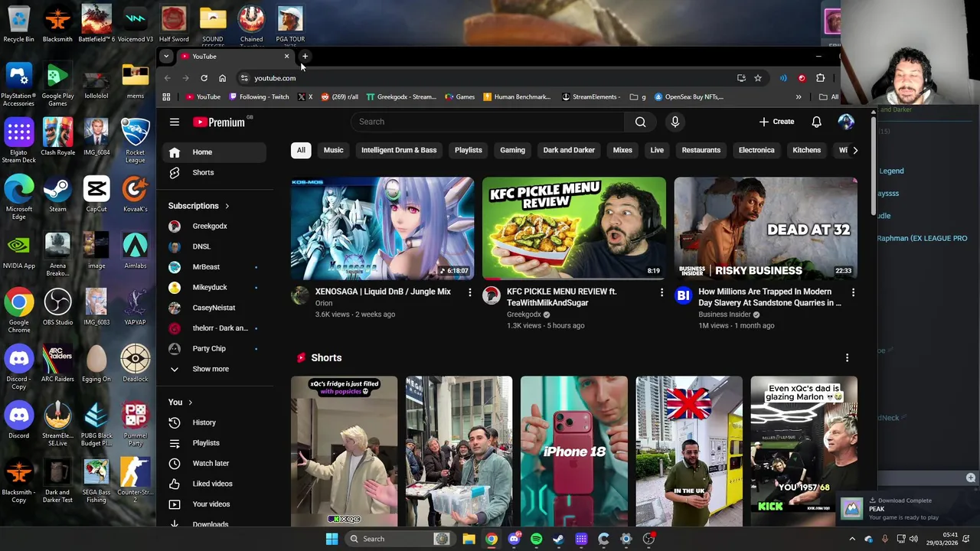Open Discord from the taskbar
980x551 pixels.
(x=514, y=539)
